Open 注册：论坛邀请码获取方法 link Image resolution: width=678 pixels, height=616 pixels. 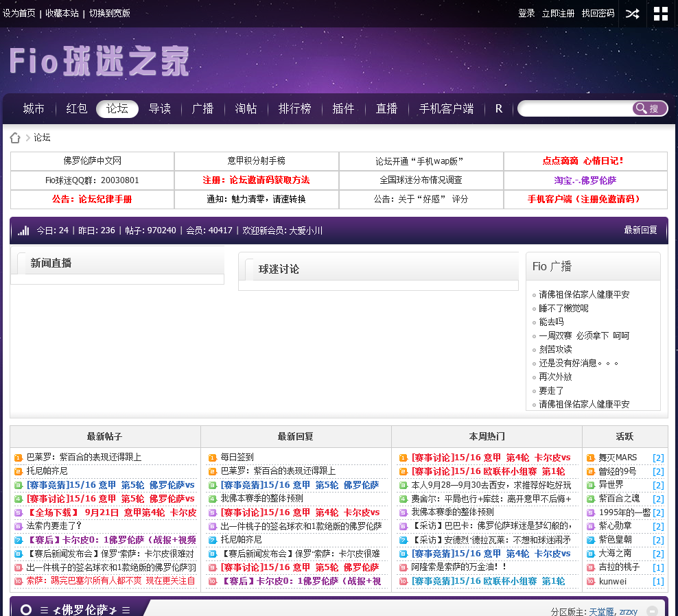click(x=256, y=180)
